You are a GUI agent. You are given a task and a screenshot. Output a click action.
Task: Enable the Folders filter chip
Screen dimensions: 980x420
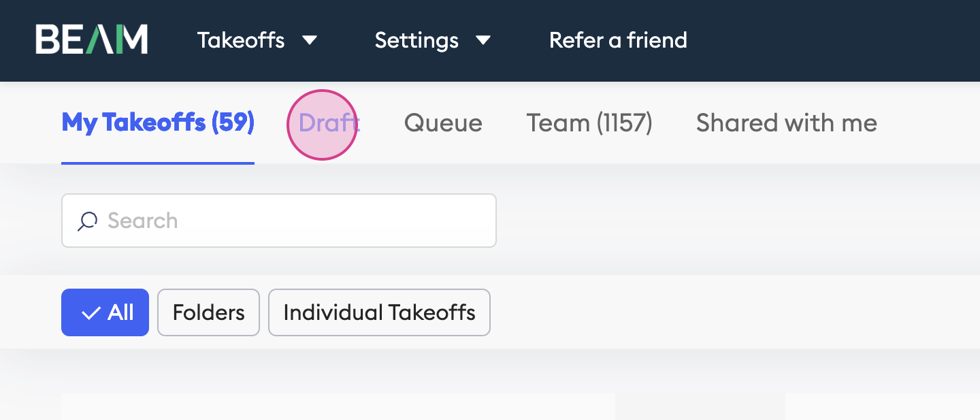(208, 312)
